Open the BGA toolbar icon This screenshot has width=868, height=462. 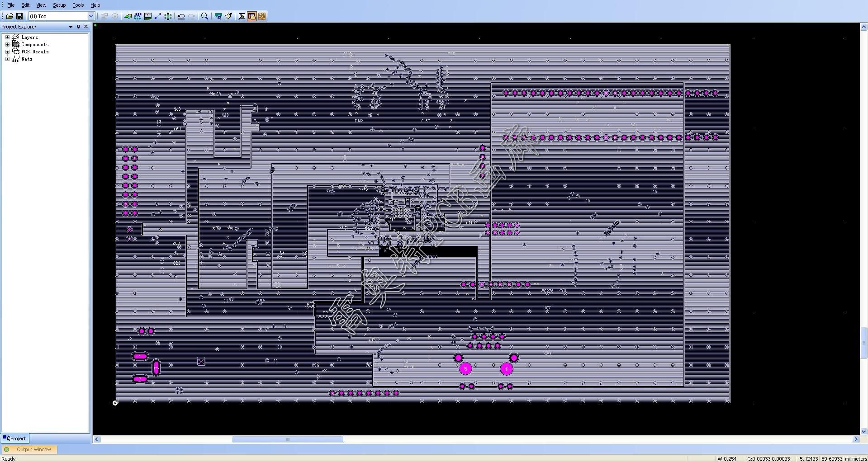(168, 16)
